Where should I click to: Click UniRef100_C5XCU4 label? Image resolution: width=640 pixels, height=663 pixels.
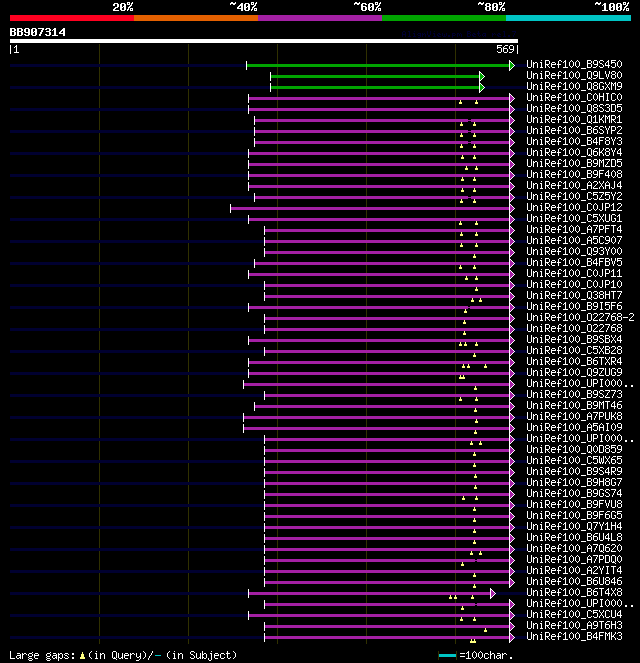pyautogui.click(x=574, y=614)
